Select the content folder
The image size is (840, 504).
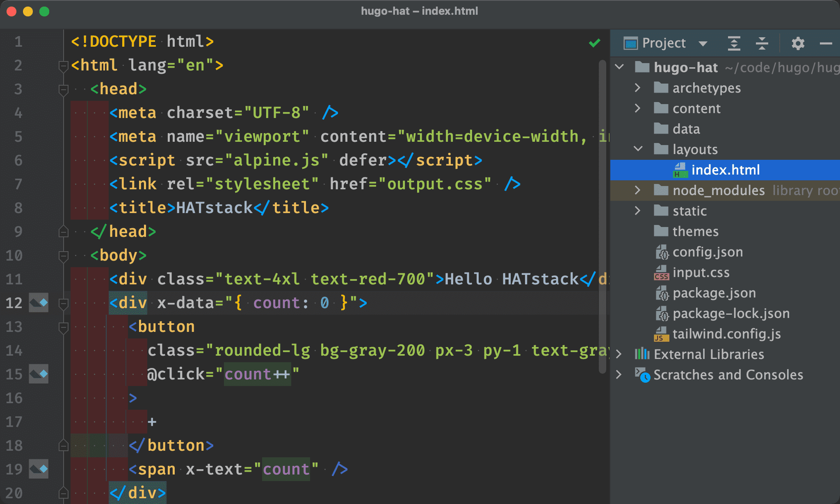696,109
